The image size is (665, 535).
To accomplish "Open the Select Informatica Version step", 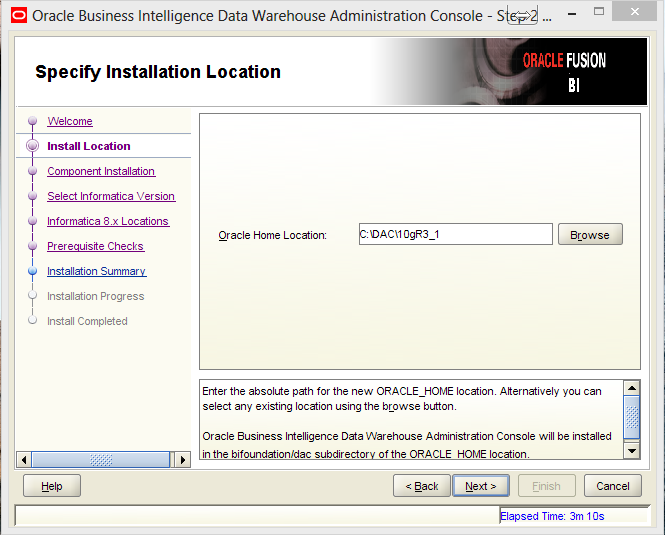I will (111, 196).
